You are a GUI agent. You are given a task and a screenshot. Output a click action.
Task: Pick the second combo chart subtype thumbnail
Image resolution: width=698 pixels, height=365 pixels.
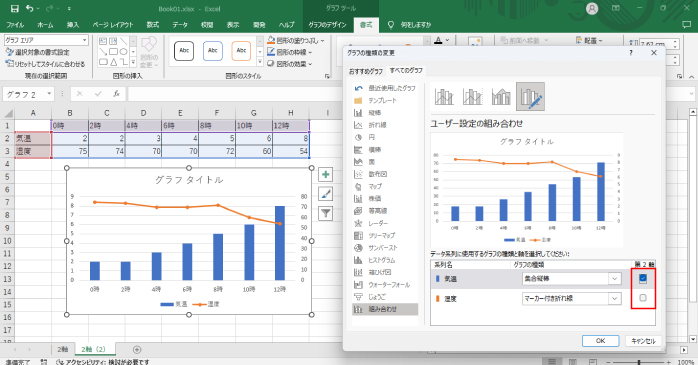point(472,96)
